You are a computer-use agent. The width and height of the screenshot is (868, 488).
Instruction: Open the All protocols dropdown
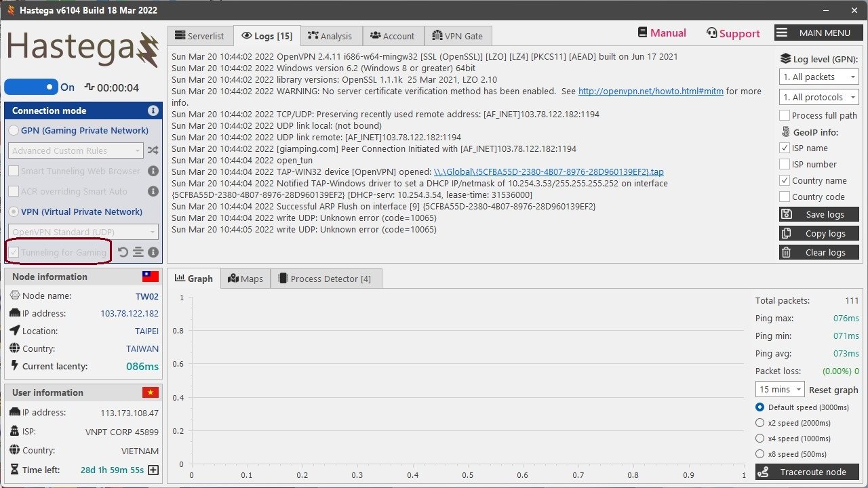(x=819, y=97)
